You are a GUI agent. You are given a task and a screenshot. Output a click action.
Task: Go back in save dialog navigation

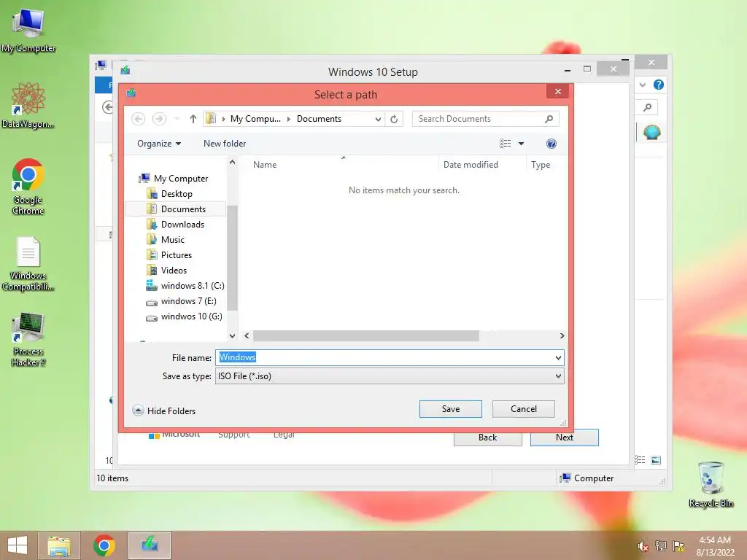coord(138,119)
